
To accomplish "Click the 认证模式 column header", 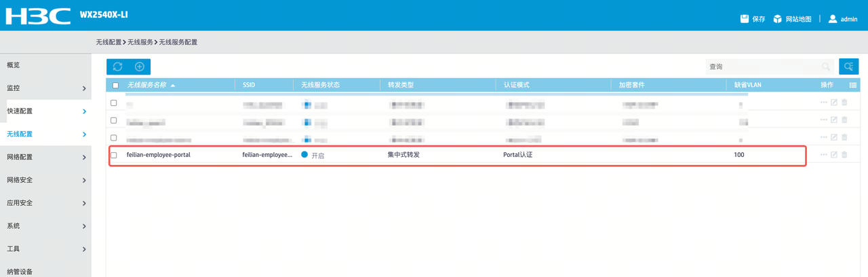I will (x=516, y=86).
